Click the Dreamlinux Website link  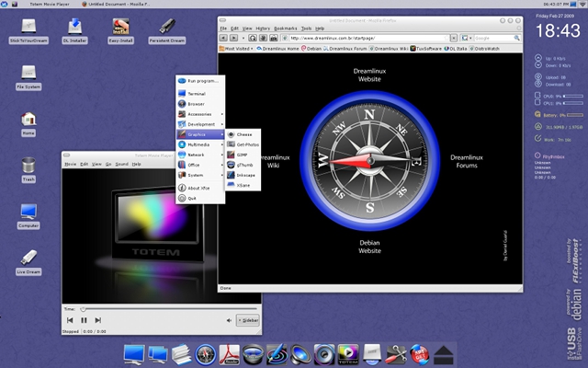(x=369, y=75)
